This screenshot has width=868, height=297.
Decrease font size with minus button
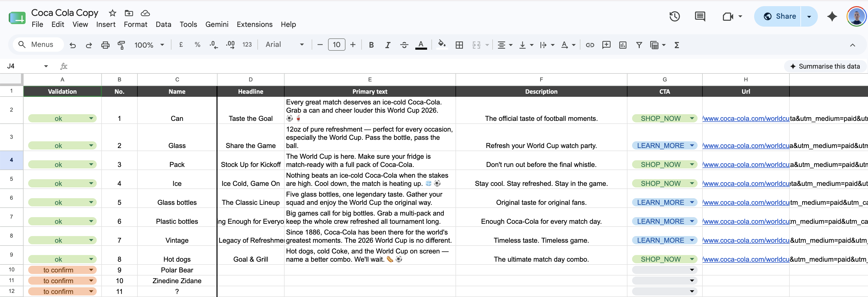coord(320,45)
